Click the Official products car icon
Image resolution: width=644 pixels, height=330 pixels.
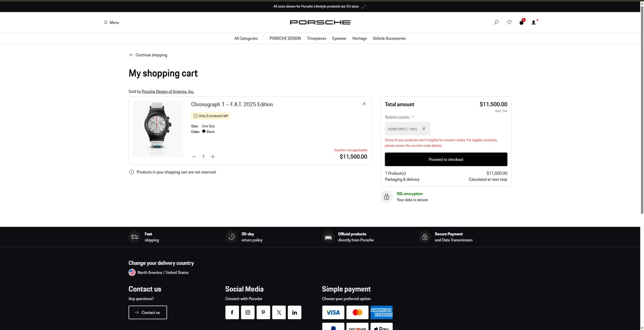tap(328, 237)
